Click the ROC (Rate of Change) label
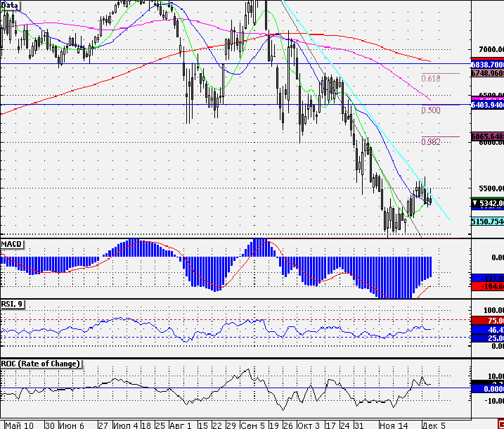This screenshot has width=504, height=429. click(41, 364)
